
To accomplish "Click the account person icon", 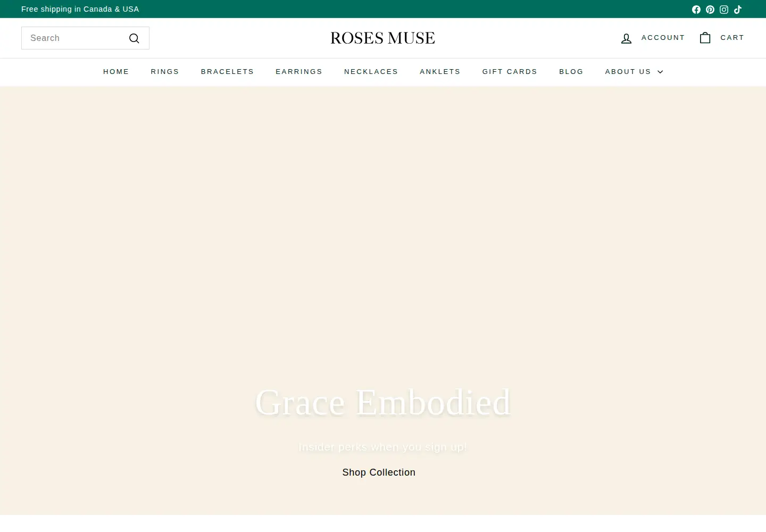I will [x=626, y=38].
